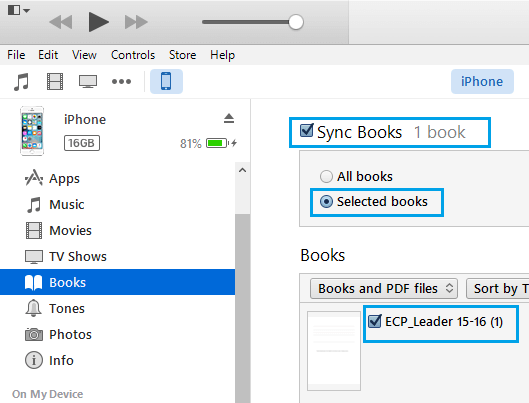Open Info in the device sidebar
Viewport: 529px width, 403px height.
117,360
